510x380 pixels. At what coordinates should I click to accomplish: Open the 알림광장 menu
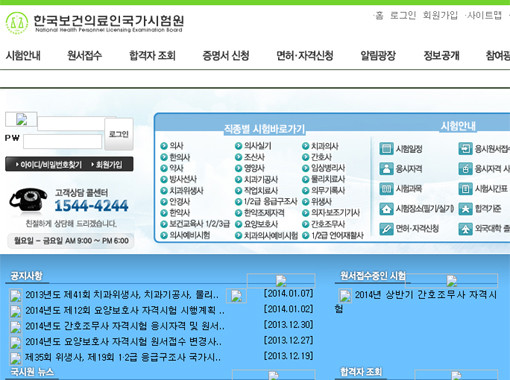click(x=378, y=55)
